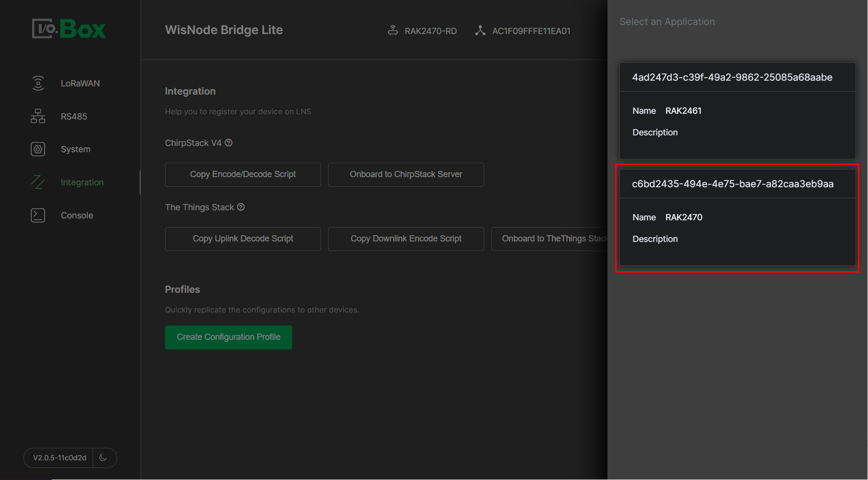Click the RAK2461 application name

click(x=683, y=111)
